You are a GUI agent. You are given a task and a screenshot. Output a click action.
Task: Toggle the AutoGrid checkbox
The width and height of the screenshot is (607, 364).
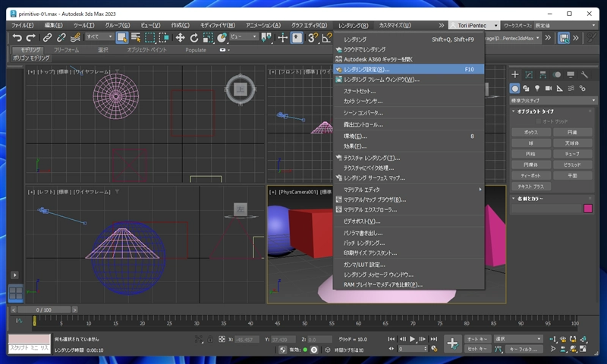click(538, 121)
